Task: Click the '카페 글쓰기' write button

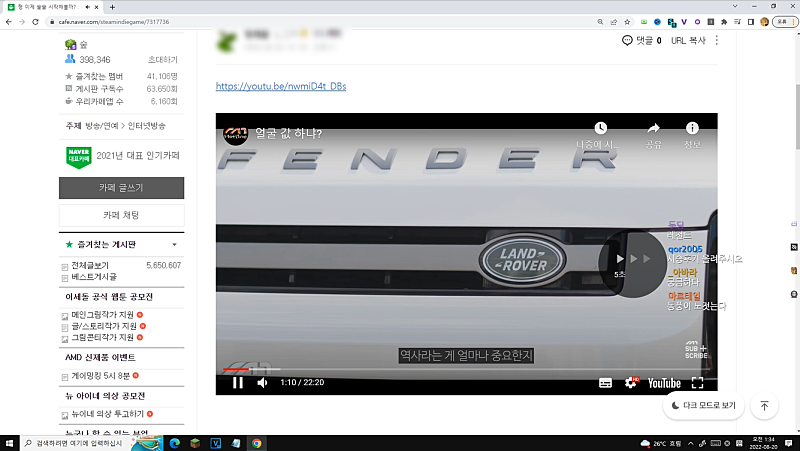Action: (x=121, y=188)
